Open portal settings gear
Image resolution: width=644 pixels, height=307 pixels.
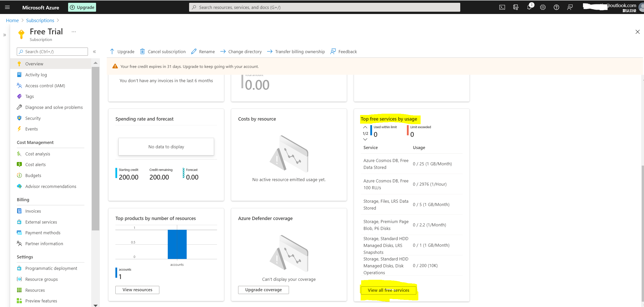click(543, 7)
